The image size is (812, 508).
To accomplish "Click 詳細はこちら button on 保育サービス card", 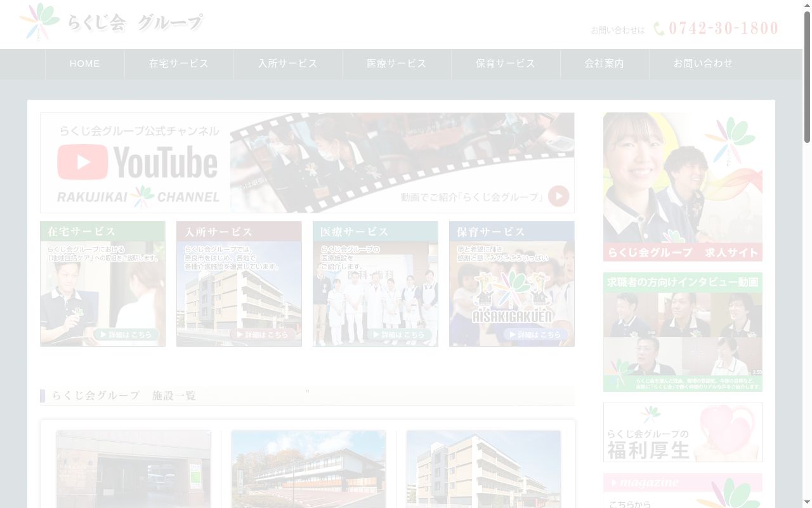I will click(535, 335).
